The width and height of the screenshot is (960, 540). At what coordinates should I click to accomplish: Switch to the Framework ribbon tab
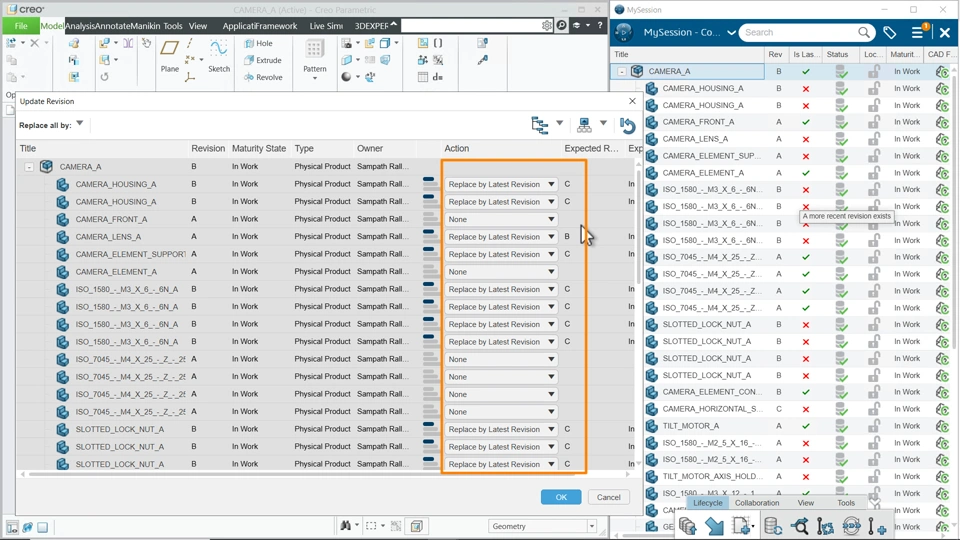click(x=277, y=26)
